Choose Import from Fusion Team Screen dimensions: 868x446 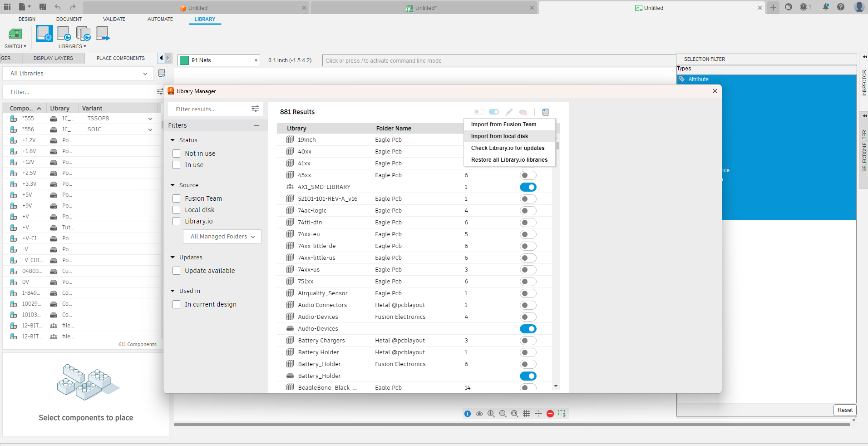click(x=509, y=124)
